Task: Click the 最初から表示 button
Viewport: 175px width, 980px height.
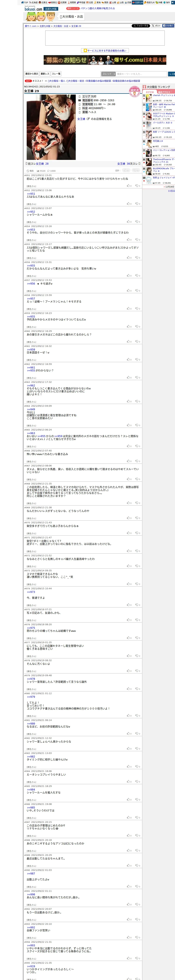Action: click(32, 74)
